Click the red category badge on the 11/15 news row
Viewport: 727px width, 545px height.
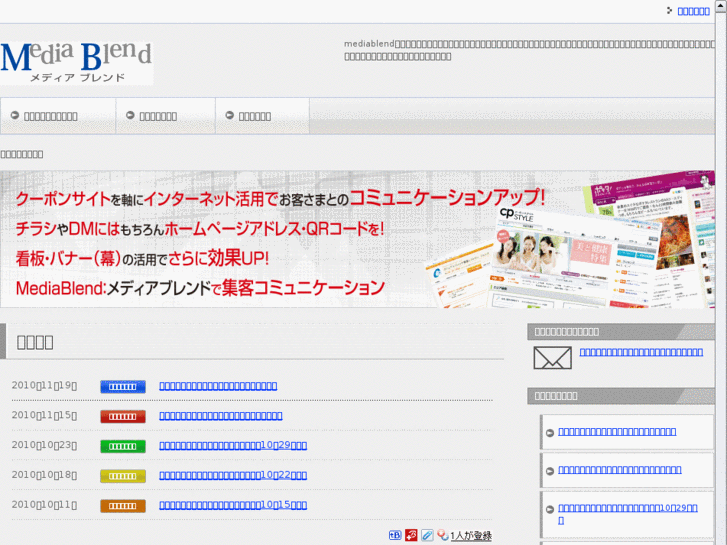pyautogui.click(x=123, y=417)
